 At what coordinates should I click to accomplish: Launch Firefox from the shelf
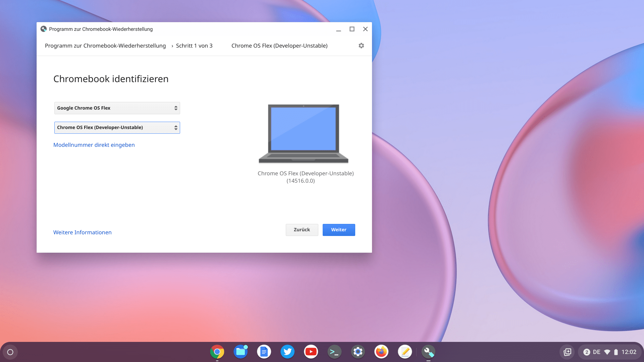(381, 352)
